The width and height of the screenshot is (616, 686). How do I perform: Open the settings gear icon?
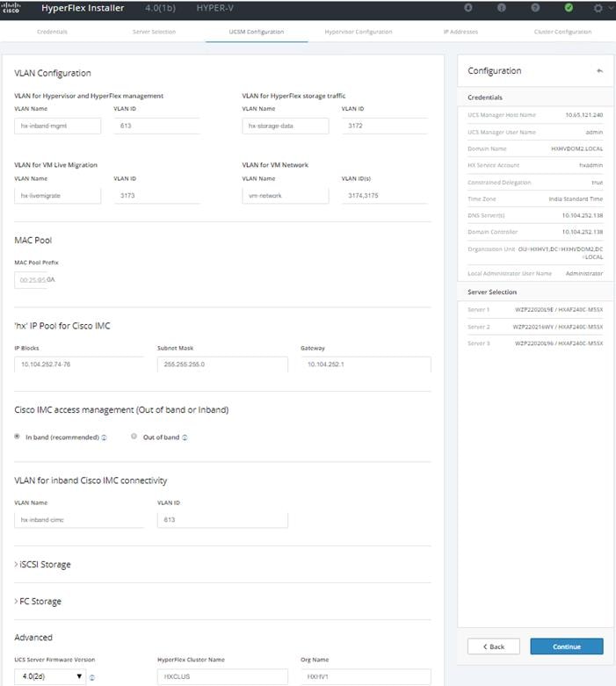598,8
